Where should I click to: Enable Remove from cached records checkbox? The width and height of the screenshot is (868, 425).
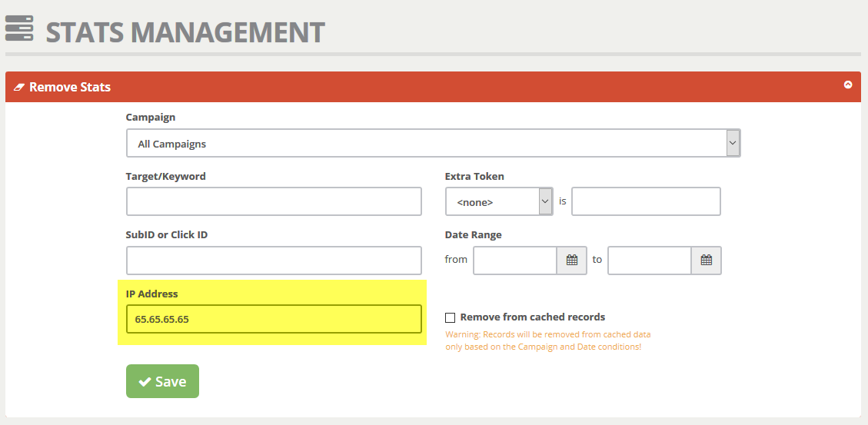451,317
